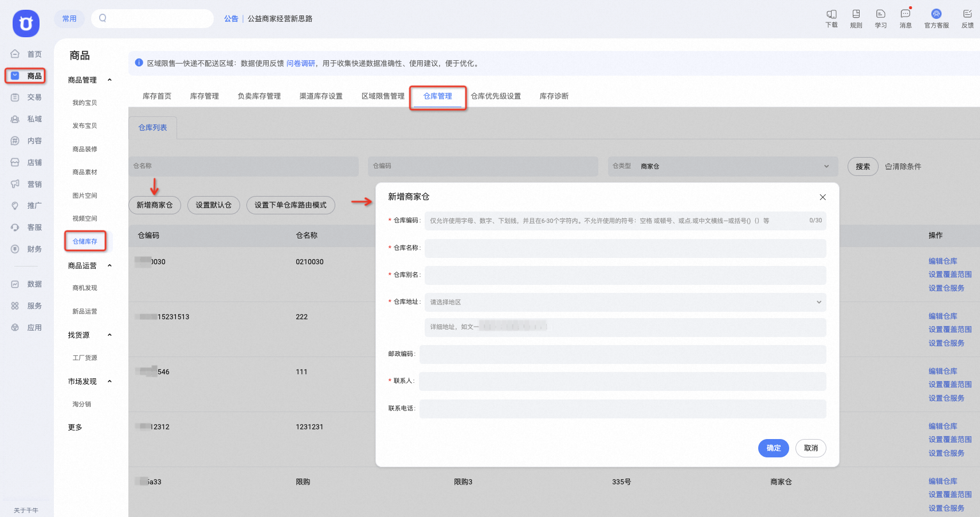Click 清除条件 to reset filters
Screen dimensions: 980x517
(903, 167)
